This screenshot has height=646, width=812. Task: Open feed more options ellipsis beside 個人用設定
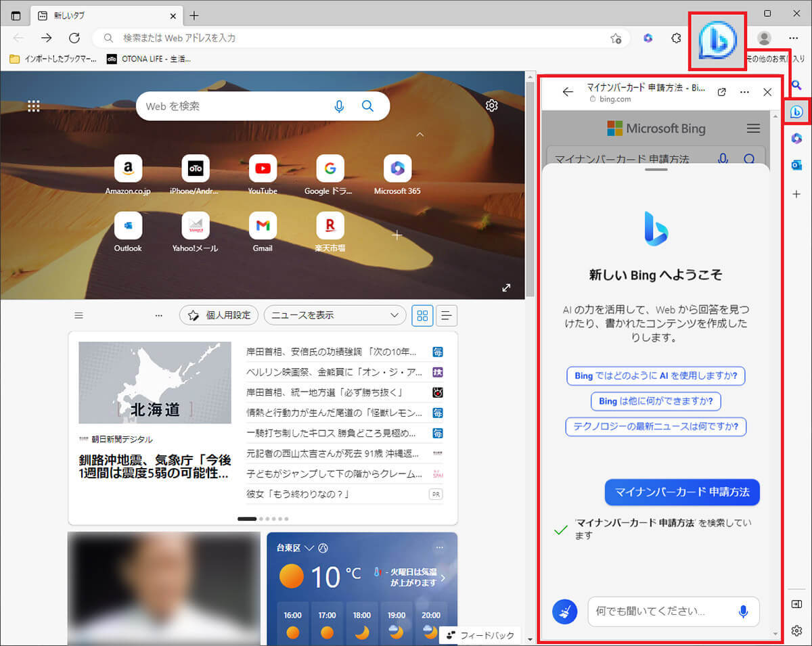tap(158, 315)
